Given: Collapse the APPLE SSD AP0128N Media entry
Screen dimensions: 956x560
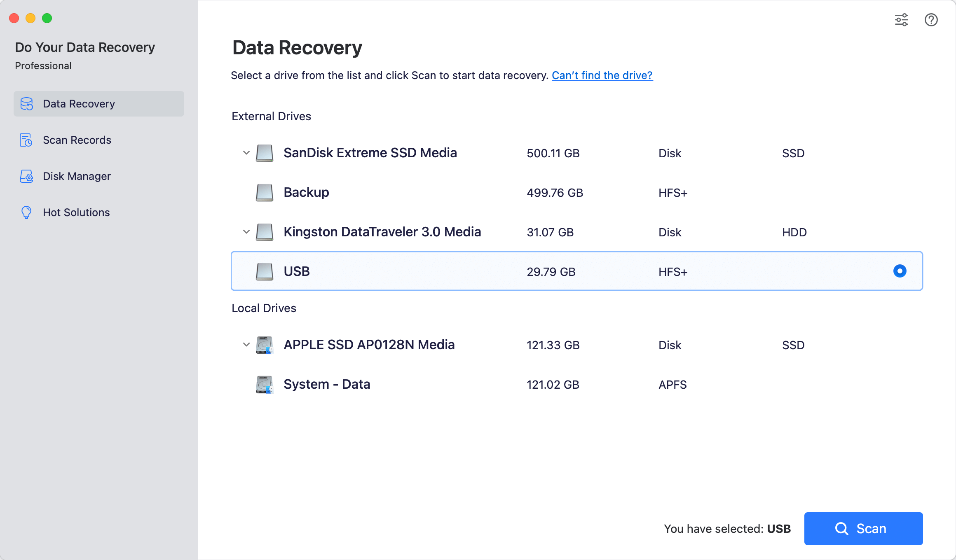Looking at the screenshot, I should [246, 345].
